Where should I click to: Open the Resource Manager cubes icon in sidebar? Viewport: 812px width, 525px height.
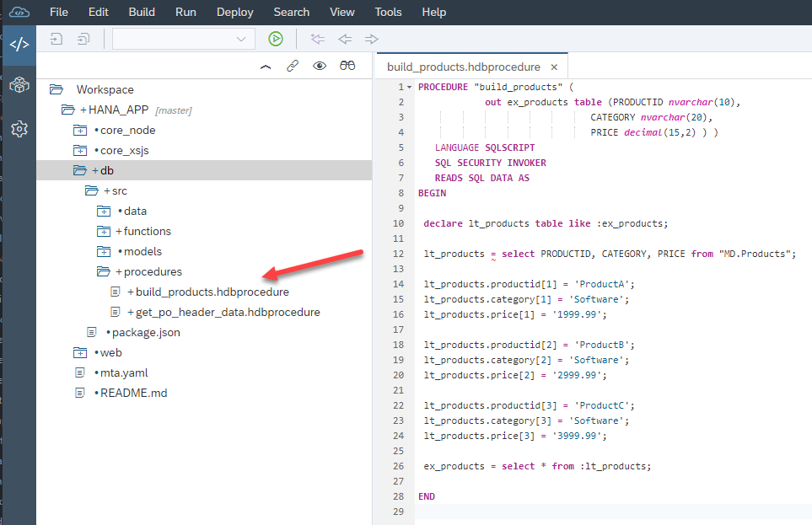(x=19, y=85)
